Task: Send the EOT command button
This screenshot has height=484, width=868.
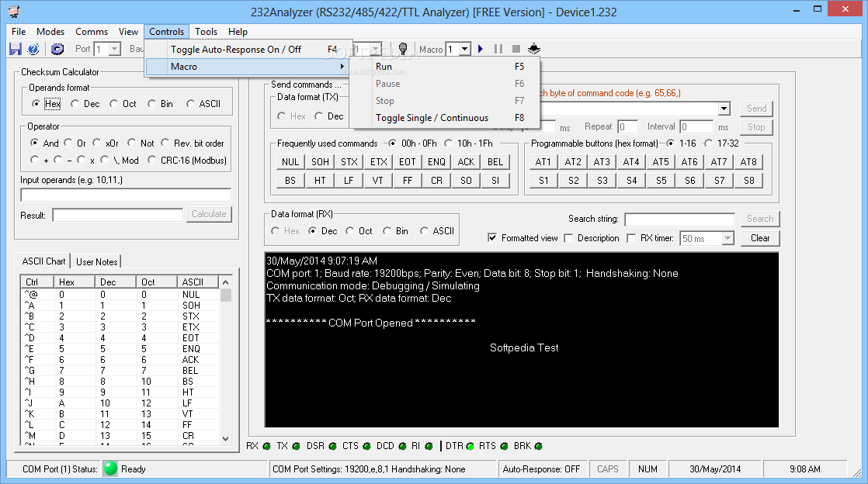Action: click(x=408, y=161)
